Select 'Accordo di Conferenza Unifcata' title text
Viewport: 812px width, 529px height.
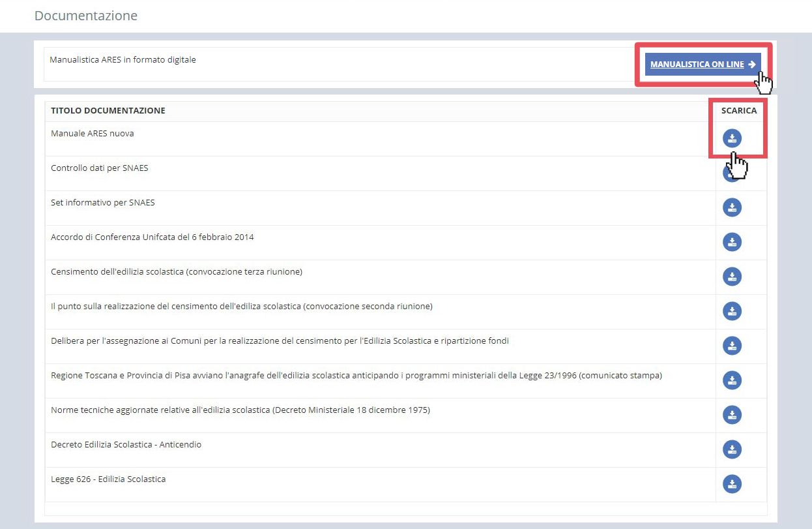click(152, 237)
